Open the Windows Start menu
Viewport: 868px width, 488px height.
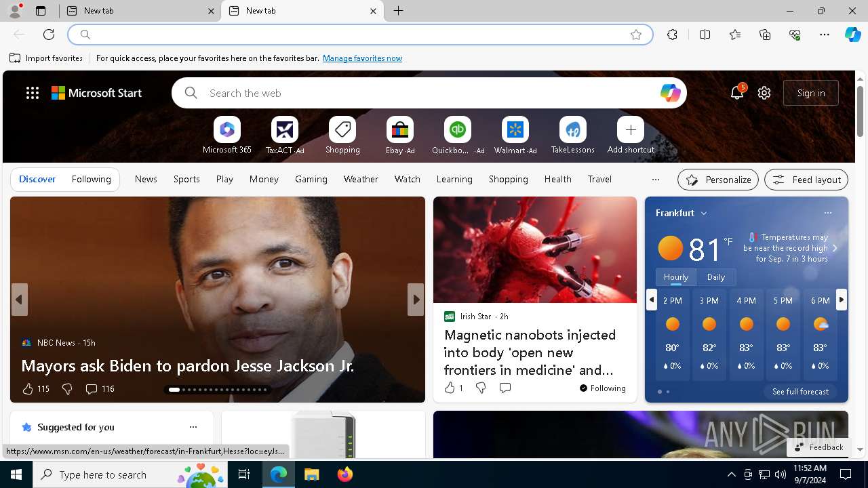coord(16,474)
